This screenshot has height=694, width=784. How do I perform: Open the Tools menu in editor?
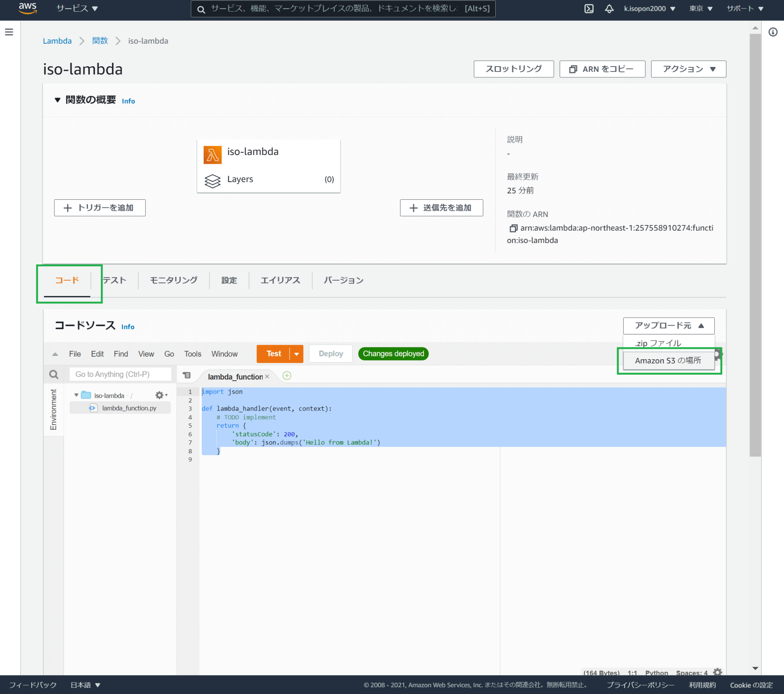(193, 354)
